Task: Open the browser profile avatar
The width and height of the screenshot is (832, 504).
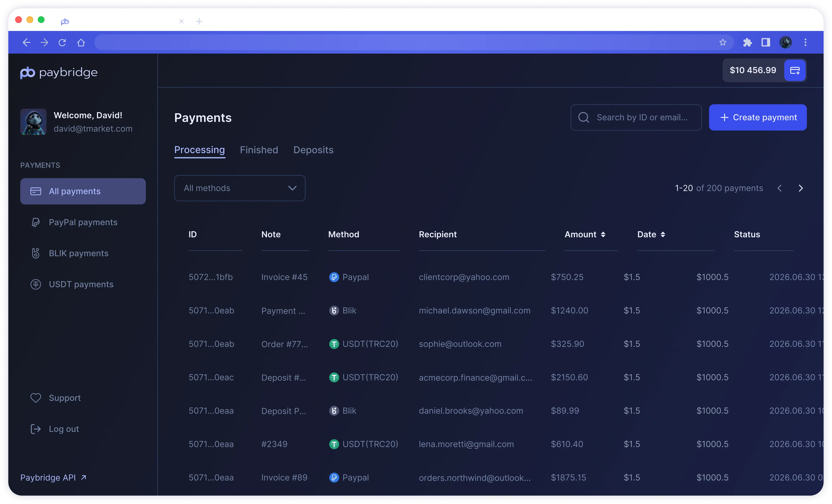Action: click(785, 42)
